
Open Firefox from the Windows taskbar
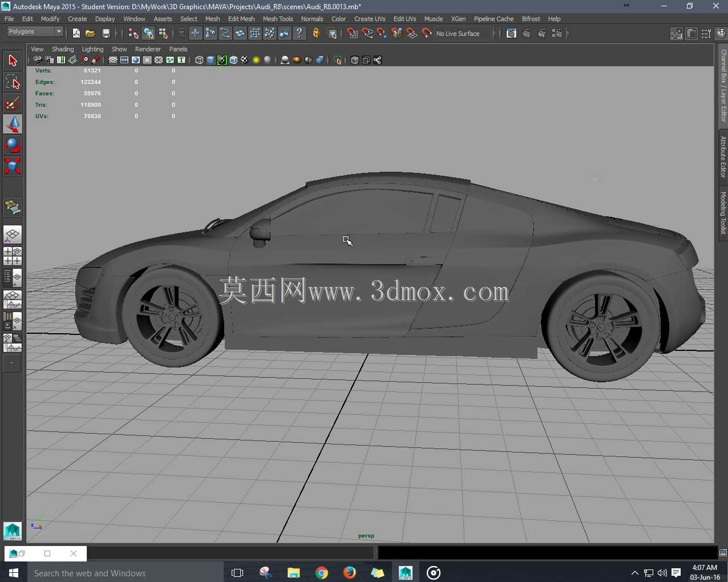350,573
